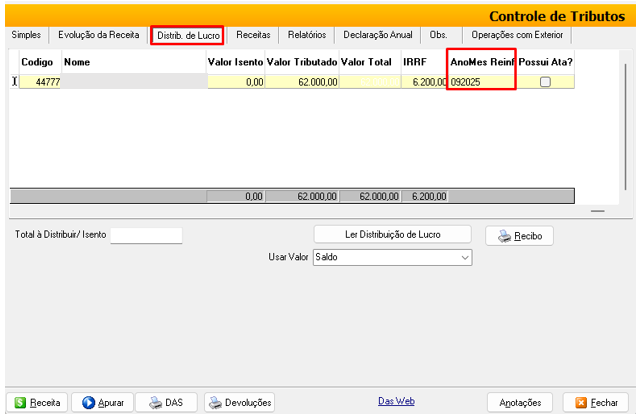The image size is (643, 419).
Task: Open the Evolução da Receita tab
Action: tap(98, 34)
